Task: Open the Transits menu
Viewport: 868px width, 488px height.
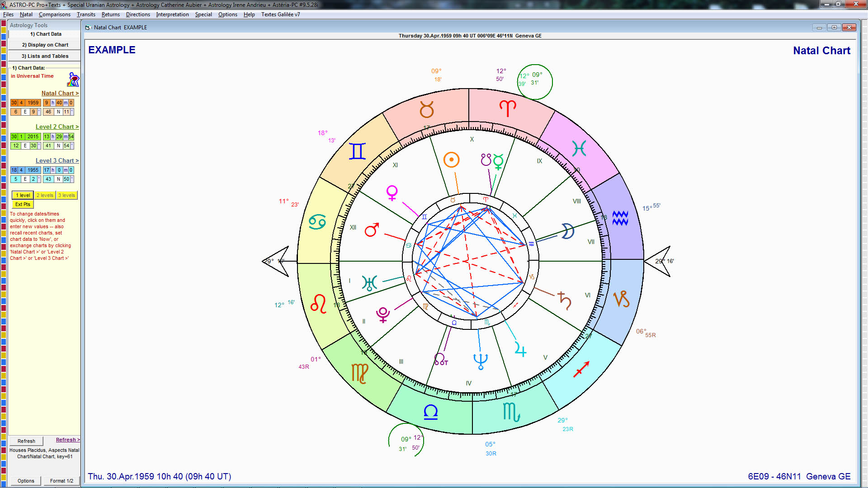Action: click(x=86, y=14)
